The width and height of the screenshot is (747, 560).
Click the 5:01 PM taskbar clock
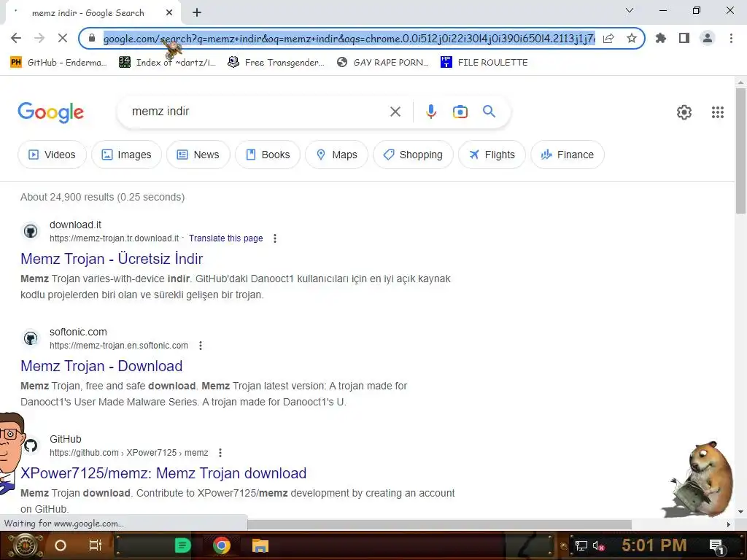[x=654, y=545]
